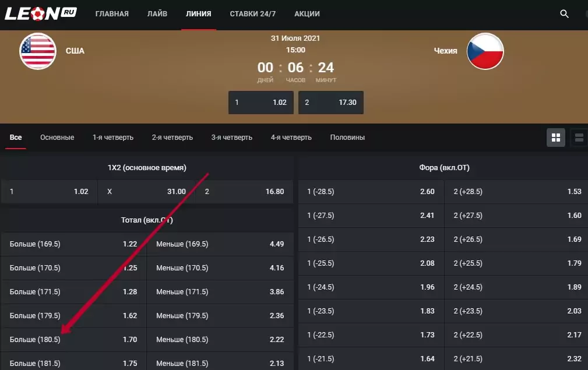Select handicap 1 (-25.5) at 2.08

click(x=371, y=263)
